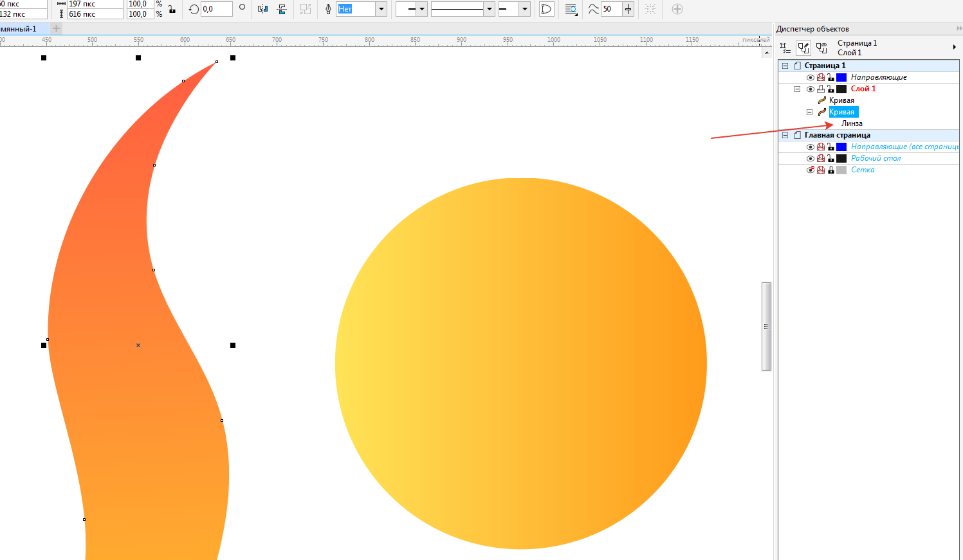Select the Слой 1 layer
This screenshot has height=560, width=963.
click(x=863, y=89)
